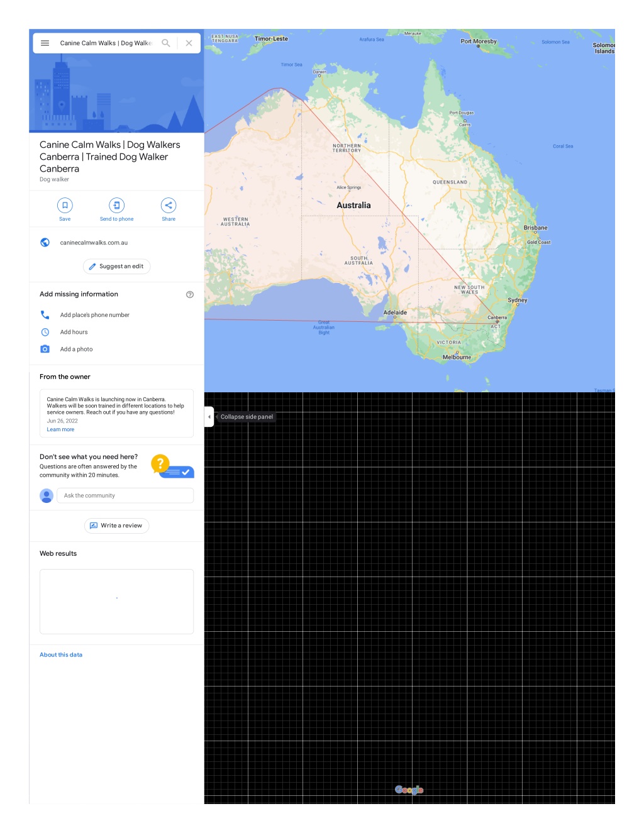
Task: Collapse the side panel with arrow toggle
Action: tap(209, 417)
